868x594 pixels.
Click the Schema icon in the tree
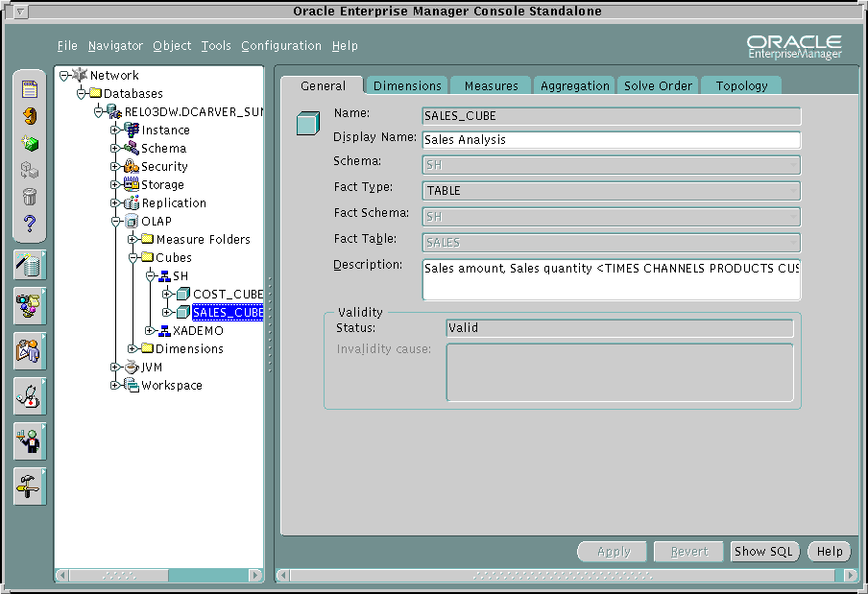(x=132, y=148)
